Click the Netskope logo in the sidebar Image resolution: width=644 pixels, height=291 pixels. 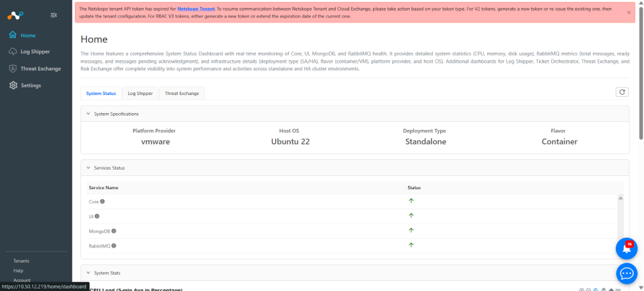[15, 15]
